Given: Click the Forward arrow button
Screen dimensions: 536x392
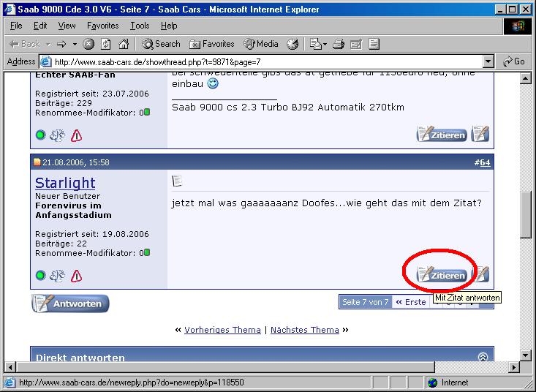Looking at the screenshot, I should pos(61,44).
